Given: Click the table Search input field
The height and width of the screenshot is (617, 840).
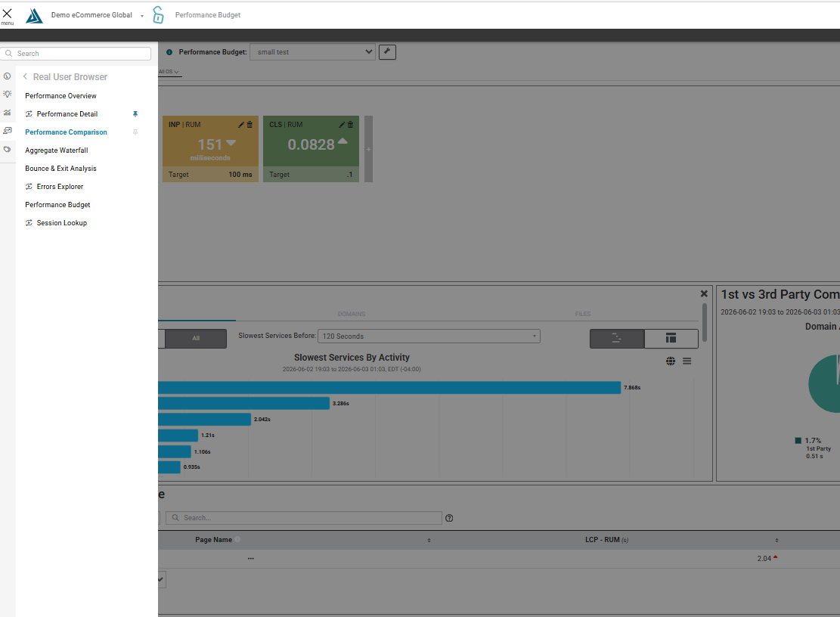Looking at the screenshot, I should point(304,518).
